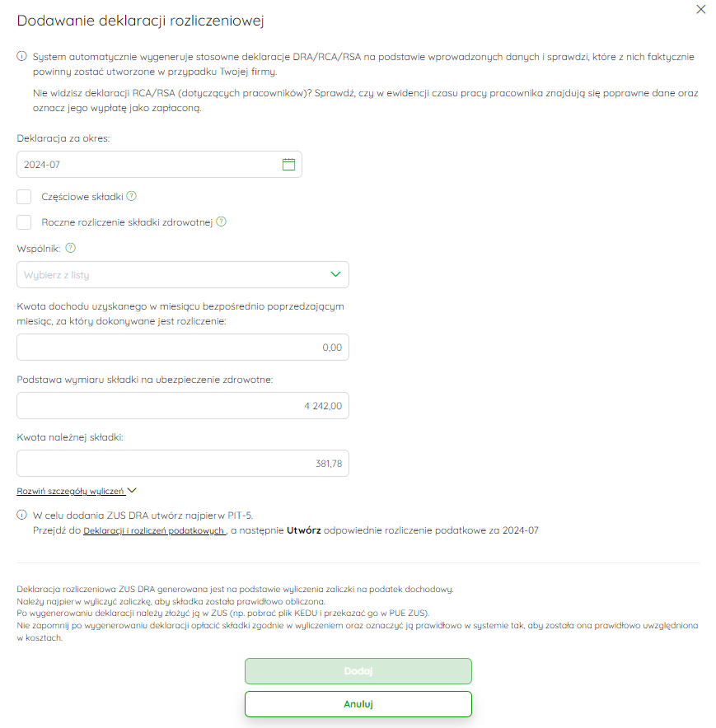The width and height of the screenshot is (716, 728).
Task: Click the info icon beside the system message
Action: 22,56
